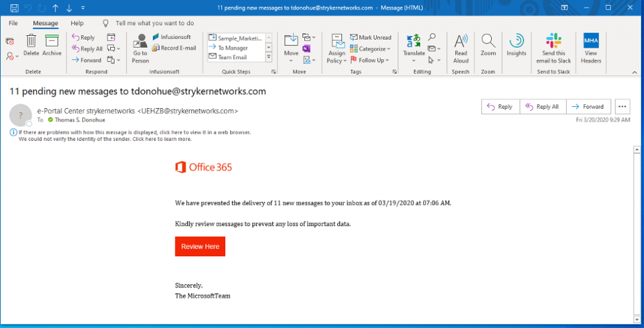Screen dimensions: 644x328
Task: Select the Sample_Marketi... quick step
Action: [x=236, y=38]
